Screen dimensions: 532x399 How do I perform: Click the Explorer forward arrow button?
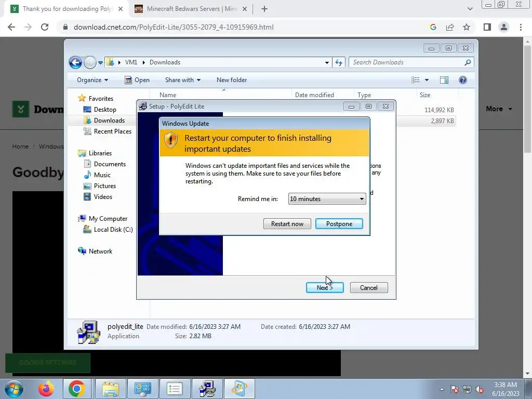pos(90,62)
